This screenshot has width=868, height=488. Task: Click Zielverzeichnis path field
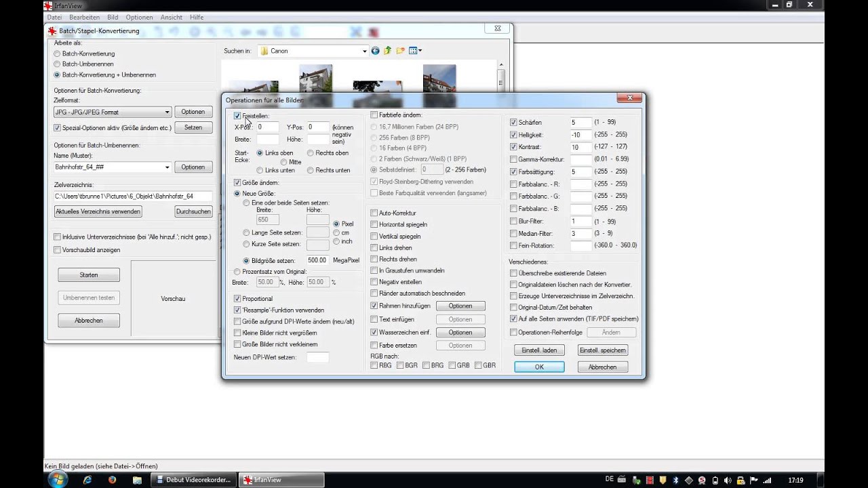(133, 197)
